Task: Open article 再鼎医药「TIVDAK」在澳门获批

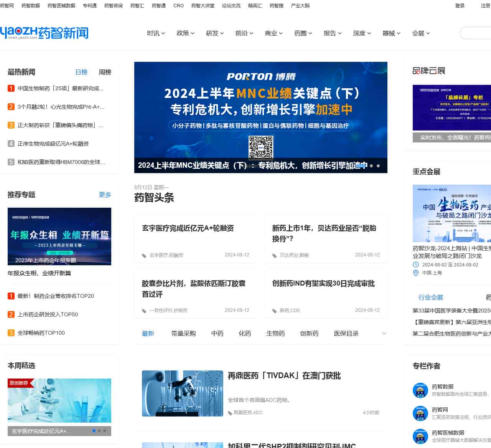Action: [x=284, y=376]
